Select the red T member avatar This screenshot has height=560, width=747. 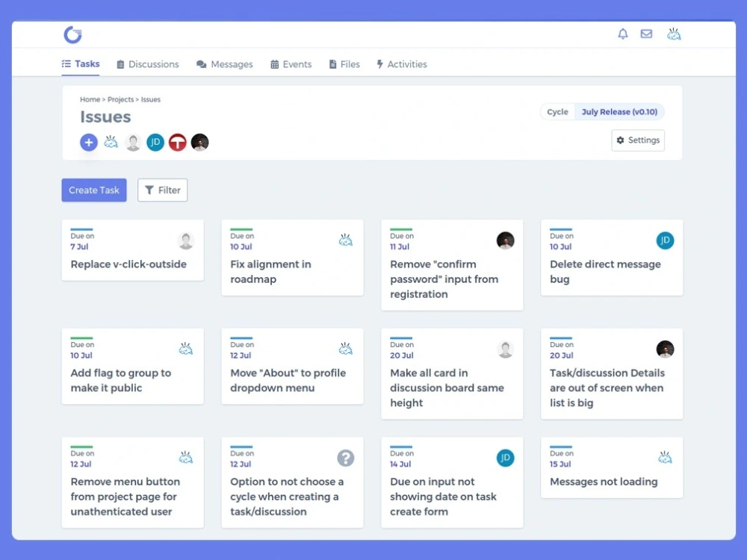pos(178,143)
